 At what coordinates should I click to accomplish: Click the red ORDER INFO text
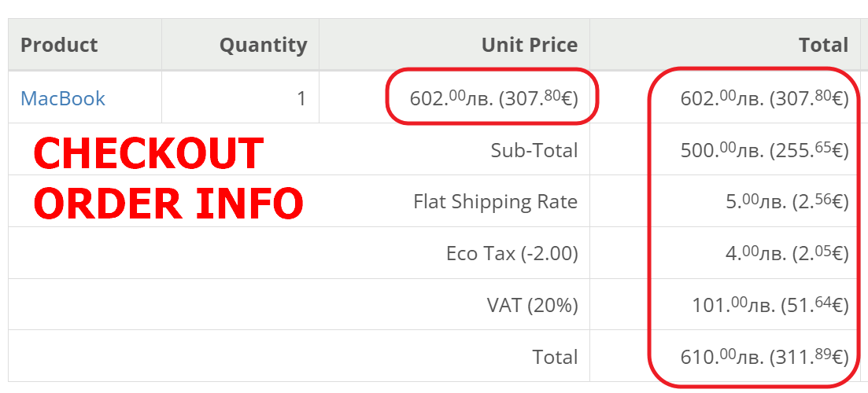click(168, 204)
